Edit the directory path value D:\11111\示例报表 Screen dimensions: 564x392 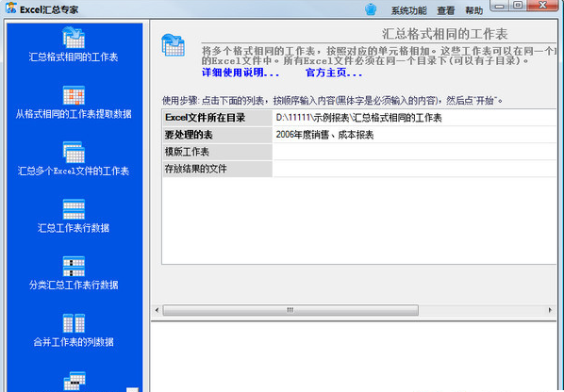[415, 118]
